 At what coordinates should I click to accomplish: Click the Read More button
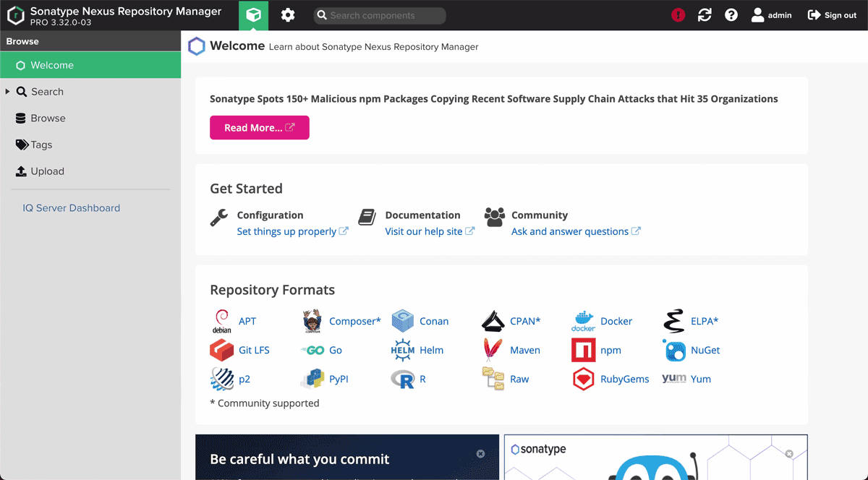click(260, 127)
